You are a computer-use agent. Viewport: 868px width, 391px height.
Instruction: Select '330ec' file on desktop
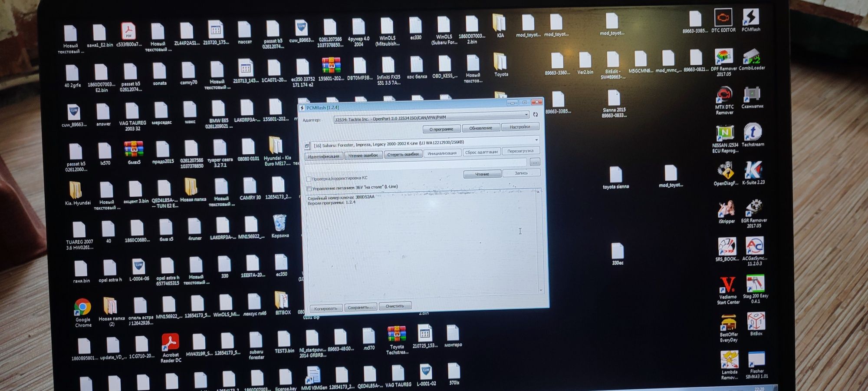tap(617, 254)
